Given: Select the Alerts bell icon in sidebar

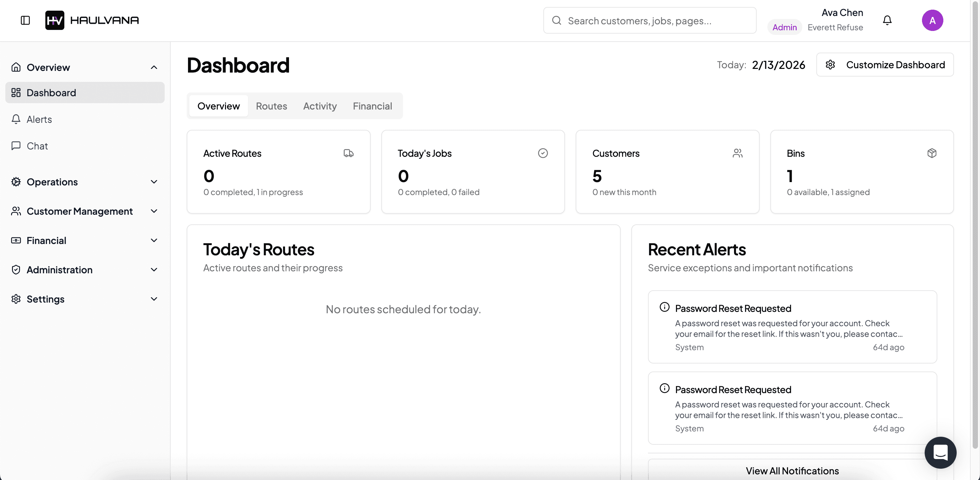Looking at the screenshot, I should pyautogui.click(x=16, y=120).
